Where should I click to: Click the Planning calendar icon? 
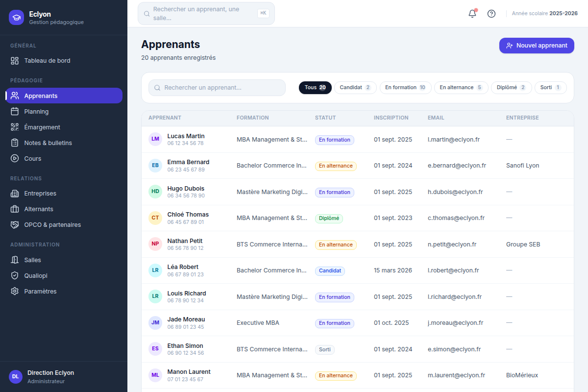click(15, 111)
